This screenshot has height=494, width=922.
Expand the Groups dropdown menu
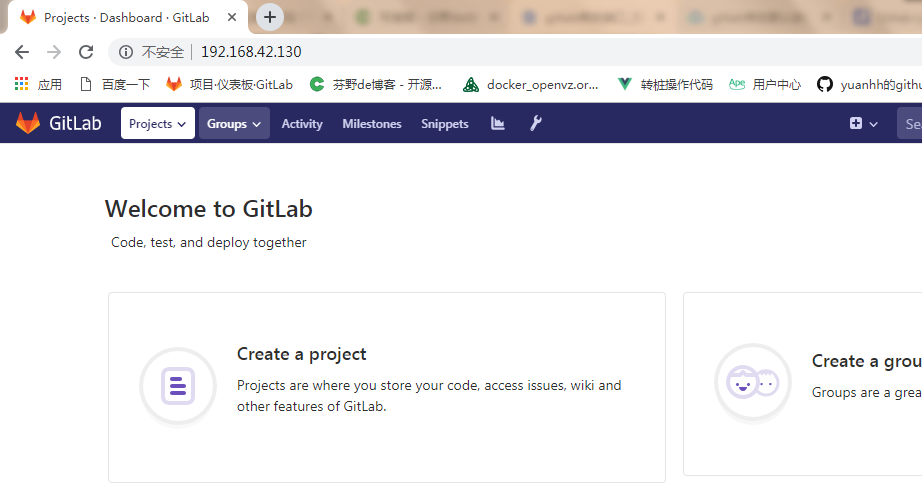coord(234,124)
